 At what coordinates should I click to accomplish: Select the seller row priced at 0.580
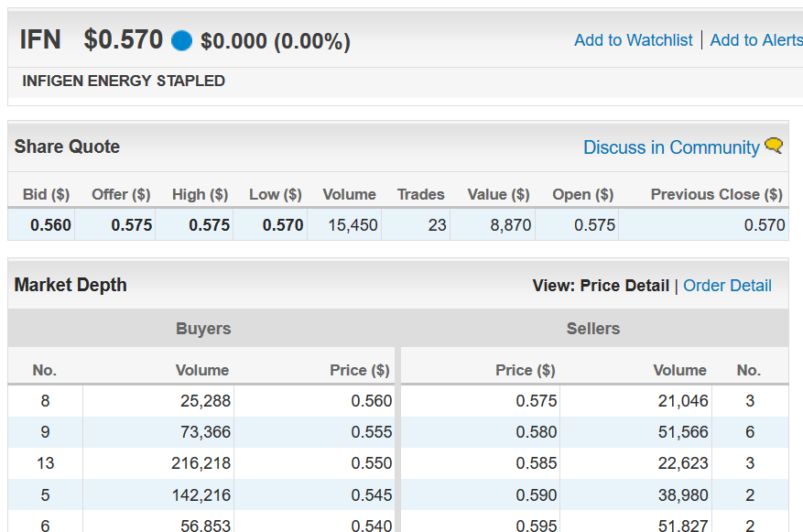pyautogui.click(x=594, y=432)
